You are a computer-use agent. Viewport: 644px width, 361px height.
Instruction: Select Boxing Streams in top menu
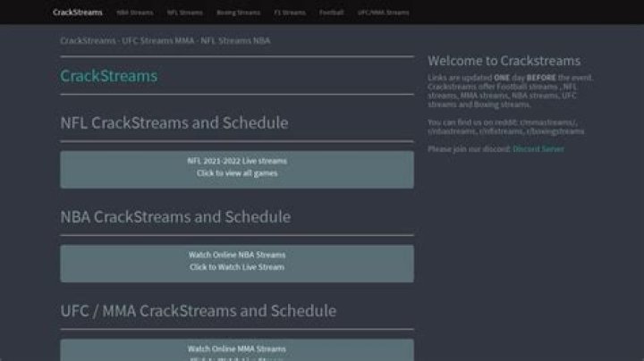[x=239, y=13]
